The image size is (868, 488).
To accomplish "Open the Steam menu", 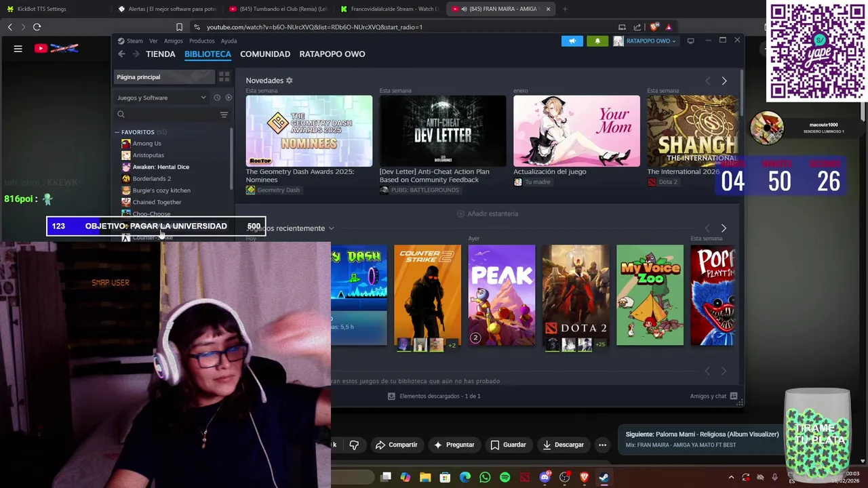I will [130, 41].
